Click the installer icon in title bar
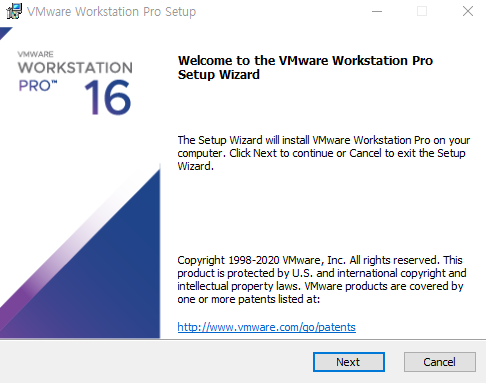Viewport: 486px width, 383px height. click(14, 11)
